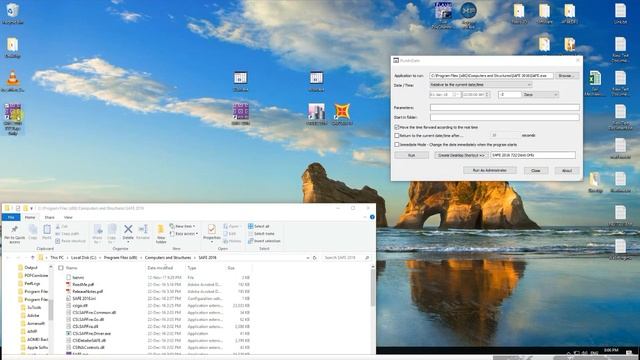The height and width of the screenshot is (360, 640).
Task: Click the desktop shortcut name text field
Action: pos(533,156)
